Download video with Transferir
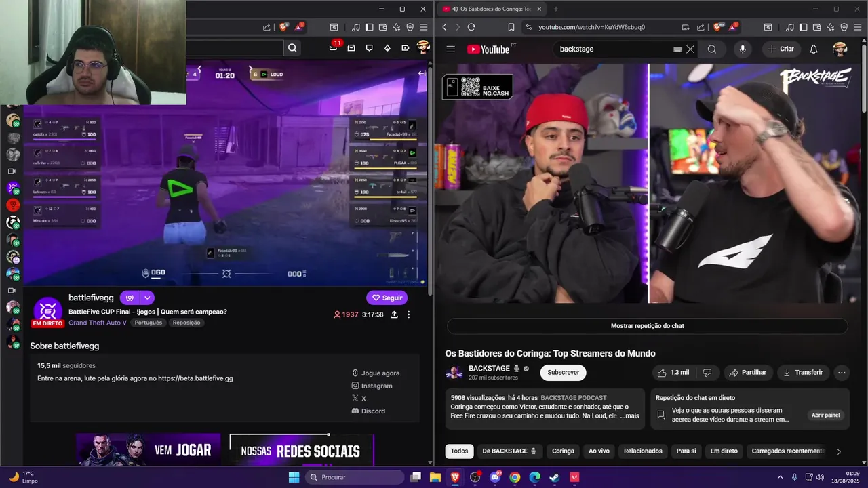The width and height of the screenshot is (868, 488). point(803,373)
